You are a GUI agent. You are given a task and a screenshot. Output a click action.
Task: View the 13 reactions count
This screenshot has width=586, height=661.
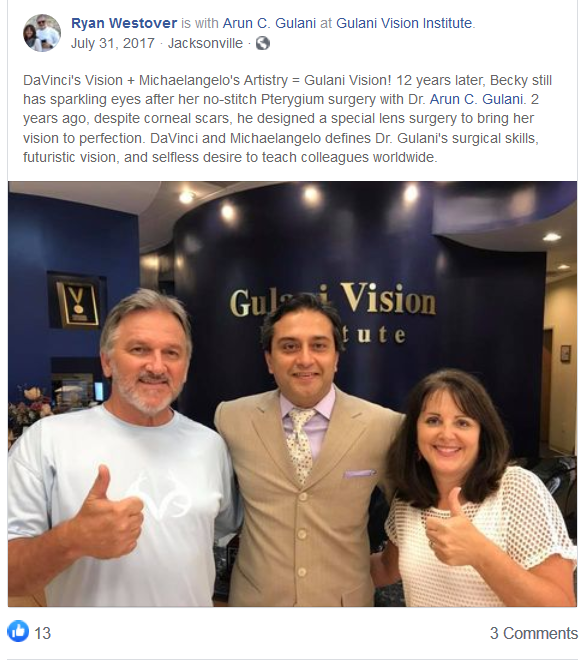point(42,633)
